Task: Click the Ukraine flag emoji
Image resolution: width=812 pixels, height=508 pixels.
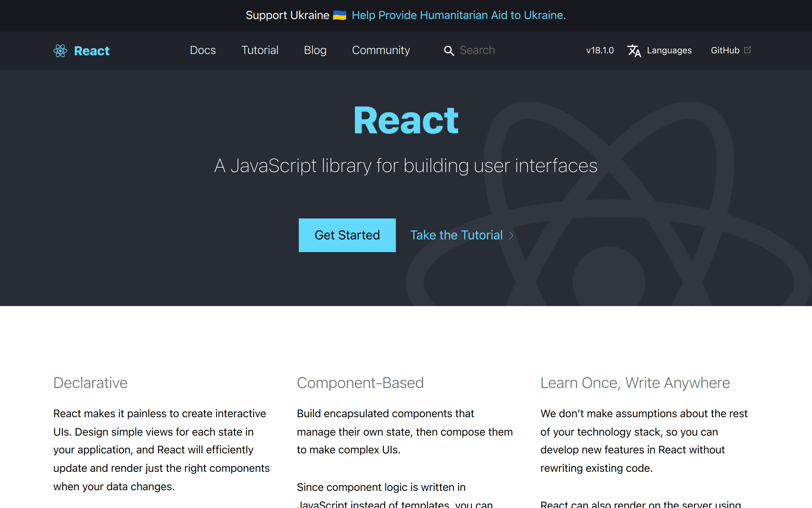Action: 340,15
